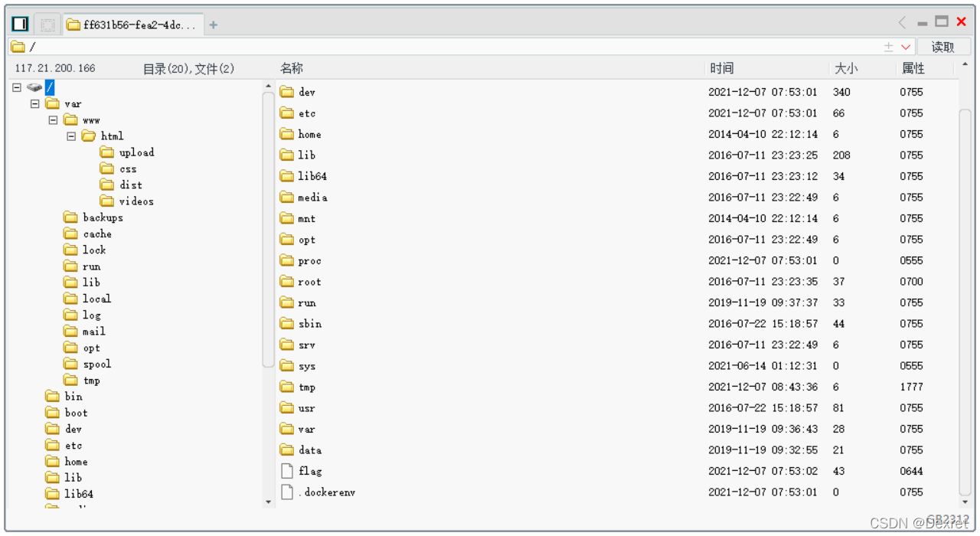The image size is (980, 536).
Task: Collapse the root / node in the tree
Action: point(17,87)
